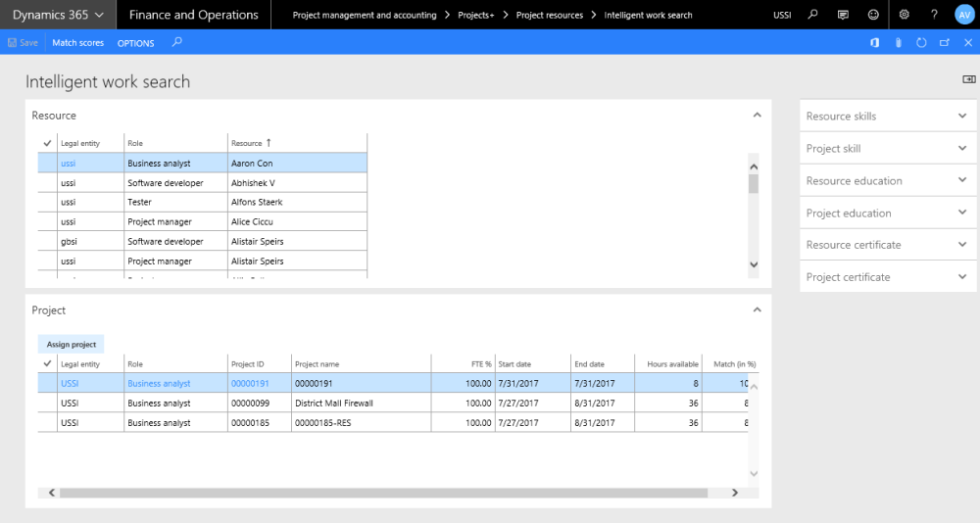The height and width of the screenshot is (523, 980).
Task: Toggle select-all checkmark in Resource grid
Action: (x=47, y=143)
